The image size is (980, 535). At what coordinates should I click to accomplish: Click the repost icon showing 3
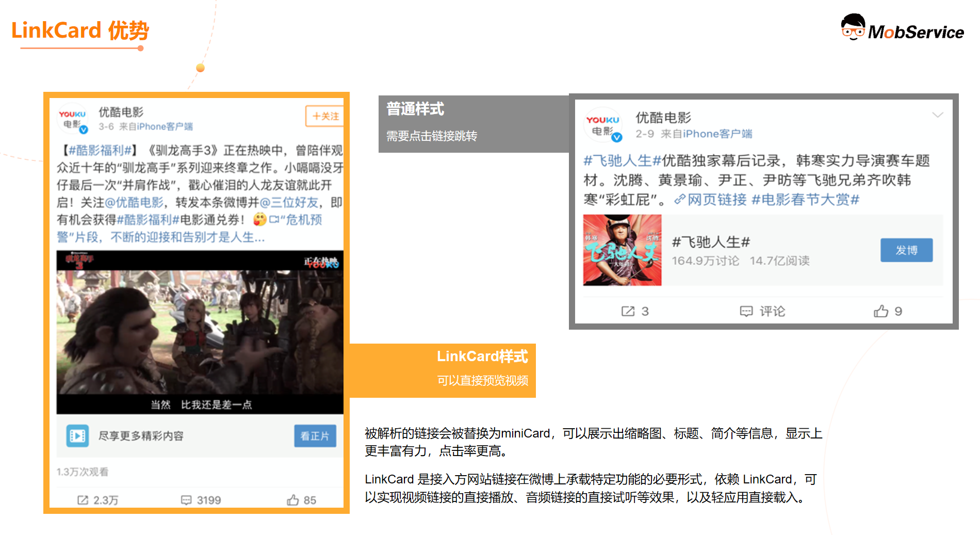pos(628,311)
